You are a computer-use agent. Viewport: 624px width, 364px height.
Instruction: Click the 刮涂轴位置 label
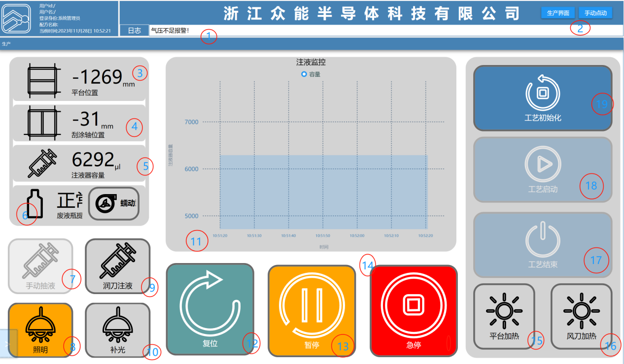click(x=88, y=134)
